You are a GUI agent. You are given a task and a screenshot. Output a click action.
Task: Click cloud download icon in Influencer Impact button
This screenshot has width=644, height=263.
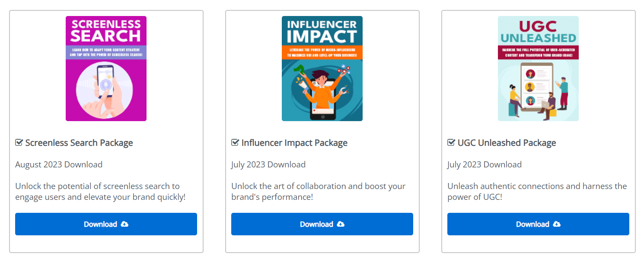pos(341,224)
